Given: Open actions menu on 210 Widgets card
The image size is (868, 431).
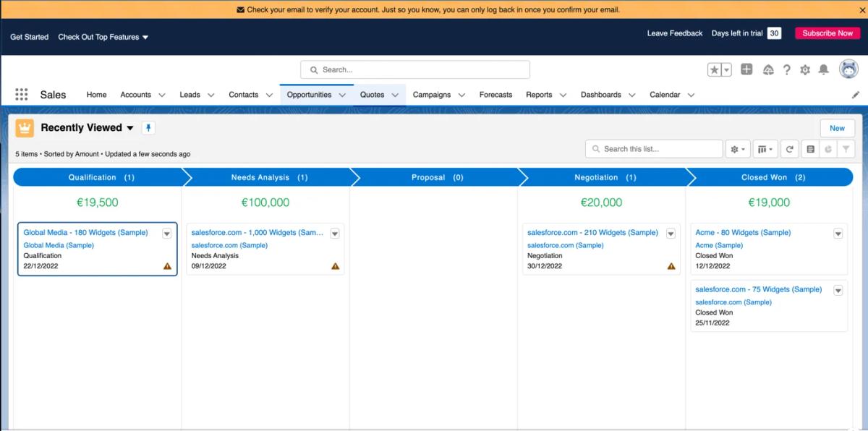Looking at the screenshot, I should 671,234.
